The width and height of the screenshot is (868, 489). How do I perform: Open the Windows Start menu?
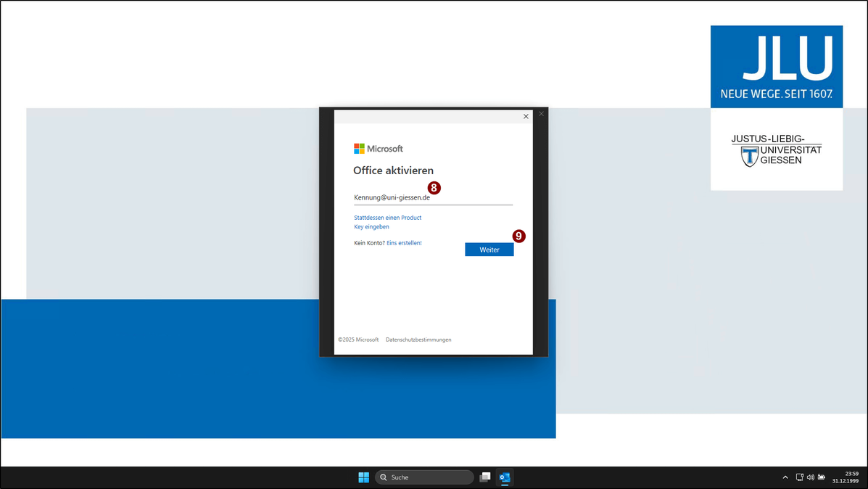point(364,477)
